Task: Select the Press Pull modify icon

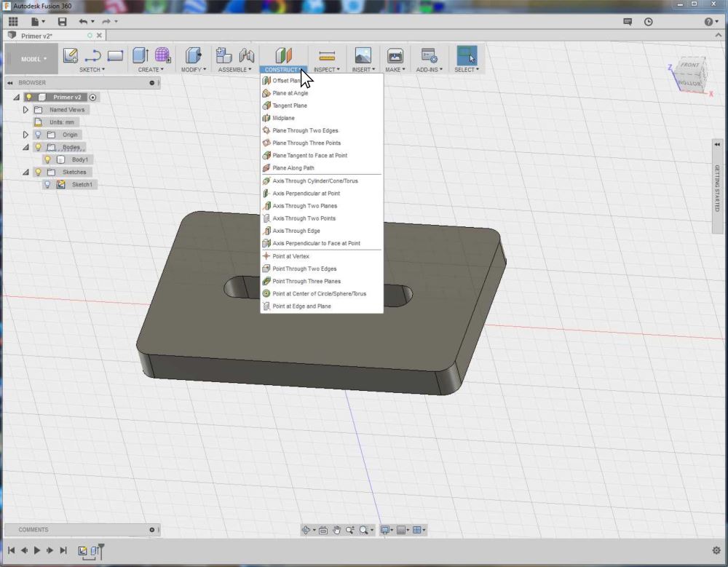Action: pos(194,55)
